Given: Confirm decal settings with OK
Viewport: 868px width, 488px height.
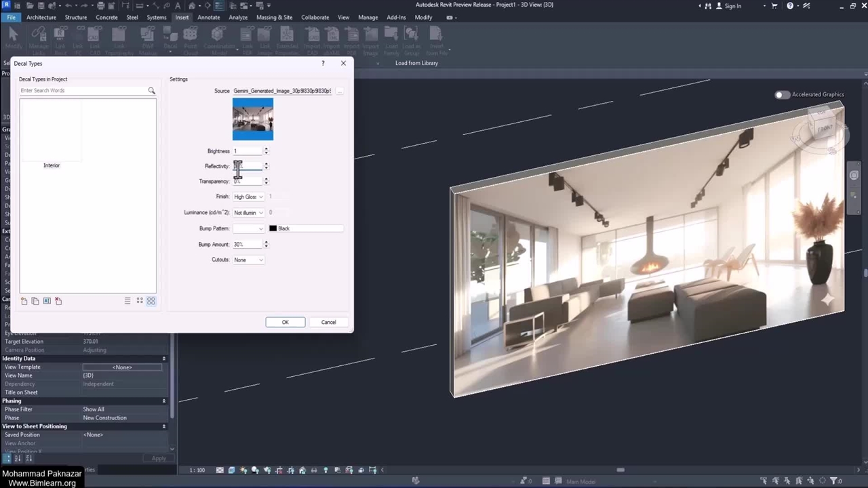Looking at the screenshot, I should coord(285,322).
